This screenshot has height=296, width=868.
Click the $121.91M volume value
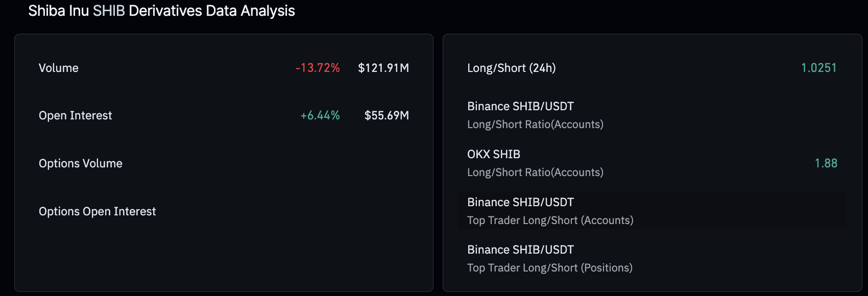pyautogui.click(x=383, y=68)
